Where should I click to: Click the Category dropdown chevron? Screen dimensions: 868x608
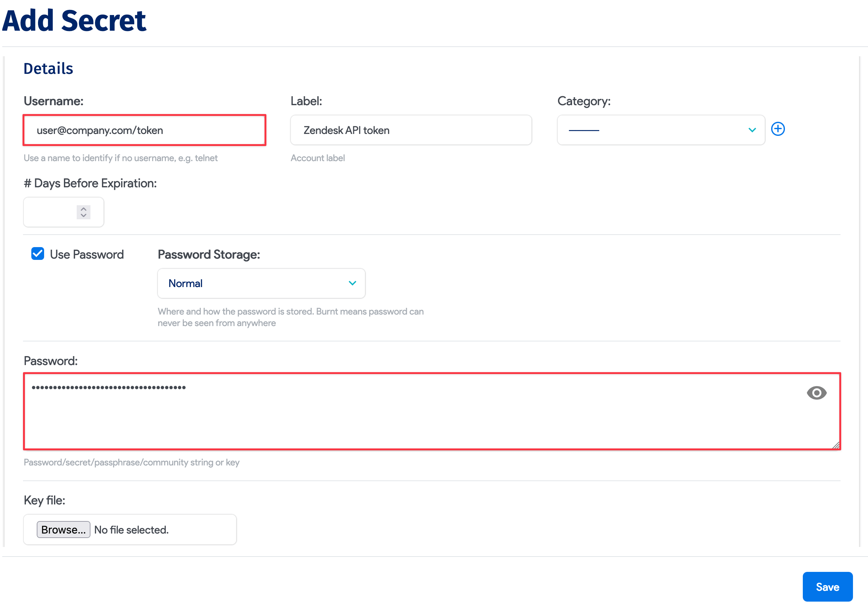(x=752, y=130)
